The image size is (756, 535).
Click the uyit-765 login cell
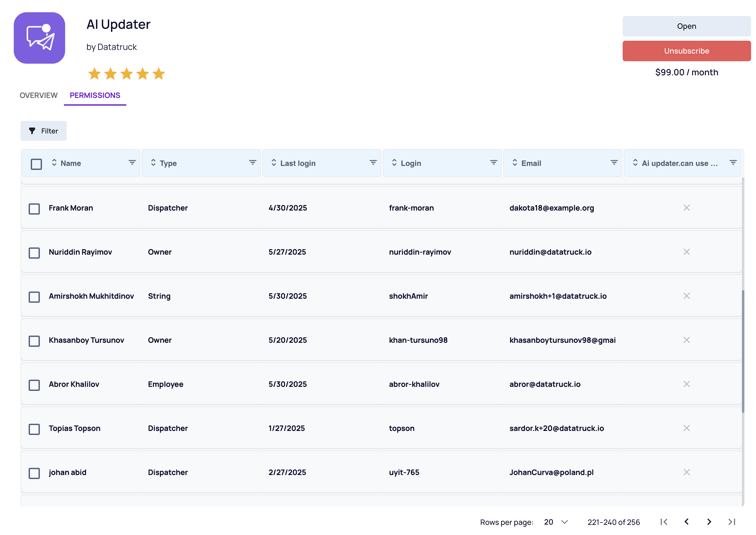404,472
